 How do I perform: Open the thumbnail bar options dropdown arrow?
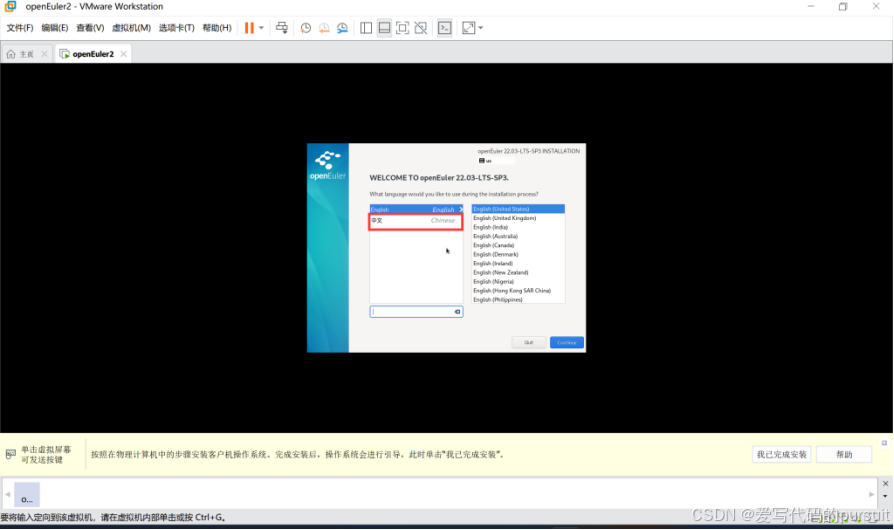(x=885, y=496)
